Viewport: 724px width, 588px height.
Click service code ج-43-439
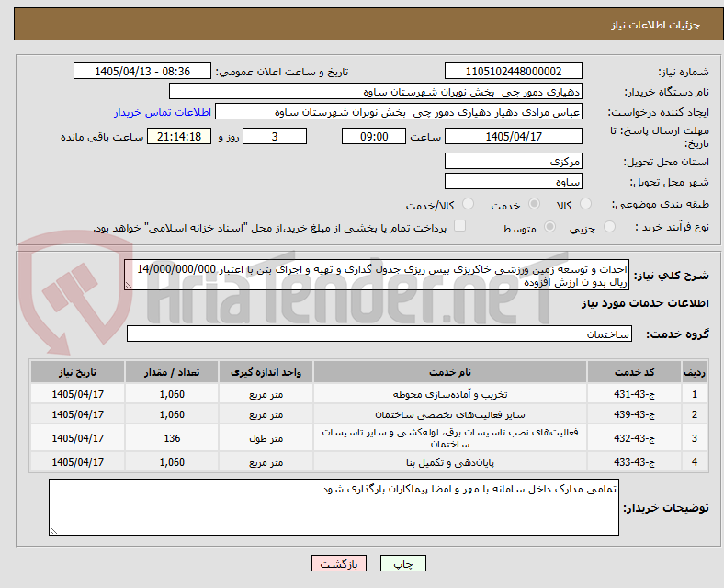[634, 414]
